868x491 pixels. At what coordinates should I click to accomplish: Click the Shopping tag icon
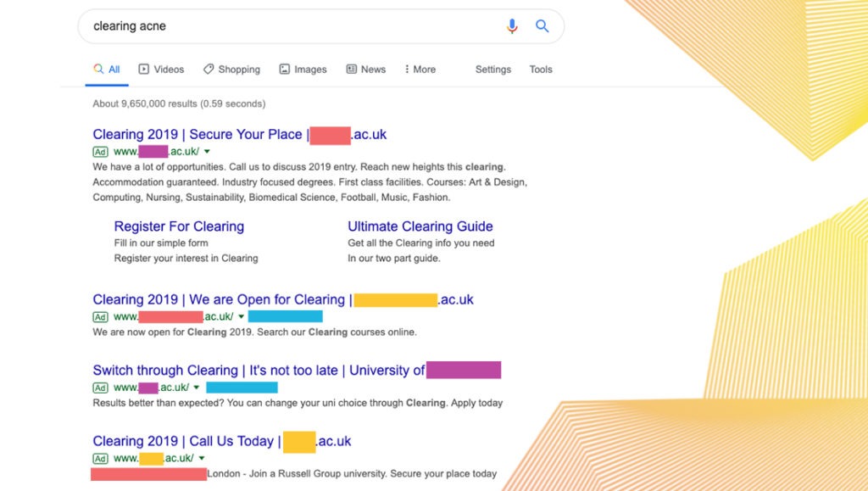pyautogui.click(x=209, y=70)
